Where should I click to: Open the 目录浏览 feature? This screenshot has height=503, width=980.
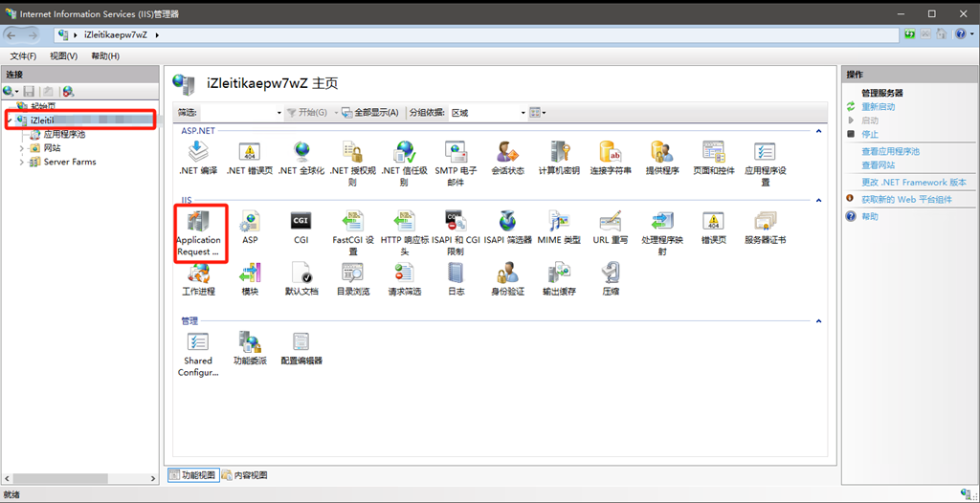click(x=352, y=278)
